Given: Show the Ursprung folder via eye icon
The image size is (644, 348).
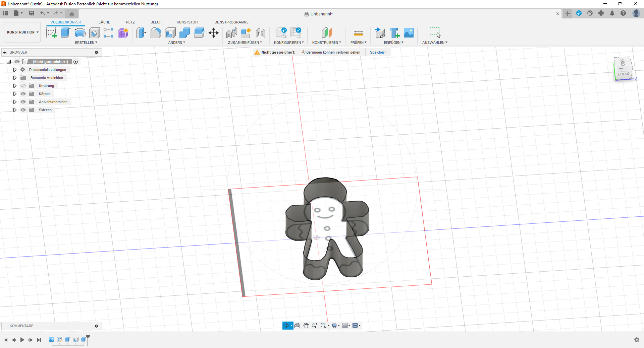Looking at the screenshot, I should point(23,86).
